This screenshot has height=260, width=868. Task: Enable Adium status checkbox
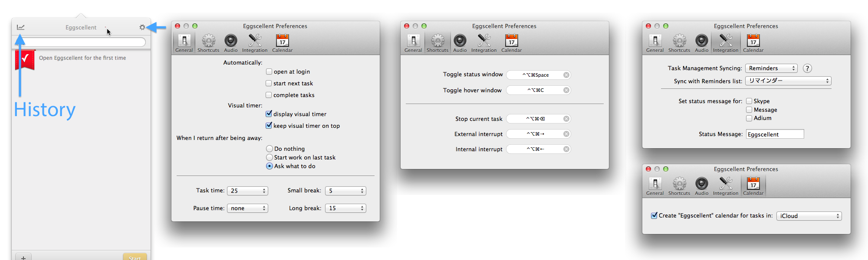click(749, 118)
